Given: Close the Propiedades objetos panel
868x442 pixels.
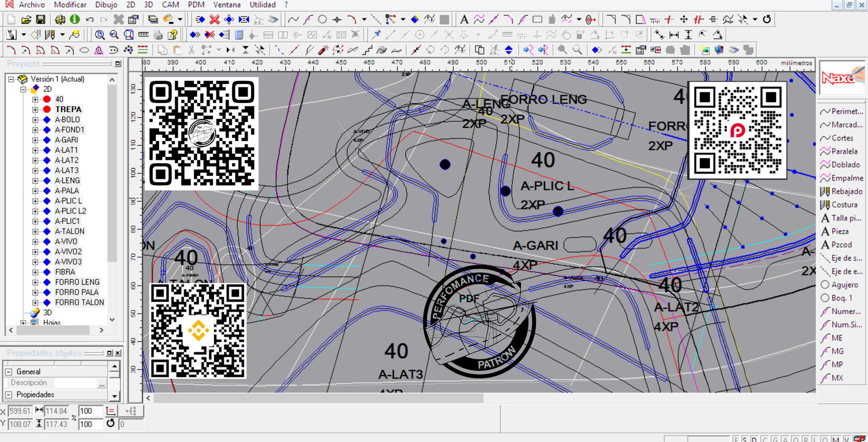Looking at the screenshot, I should 118,353.
